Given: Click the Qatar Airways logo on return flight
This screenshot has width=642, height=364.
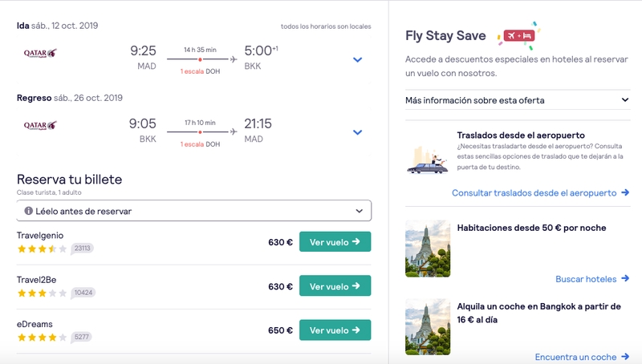Looking at the screenshot, I should coord(40,126).
